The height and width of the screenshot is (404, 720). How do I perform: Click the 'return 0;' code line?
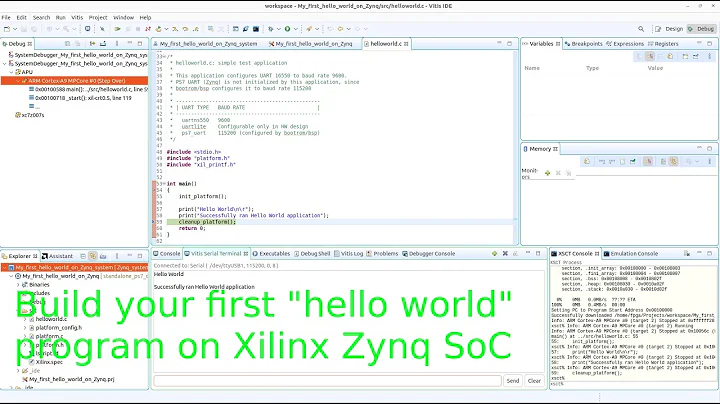(192, 228)
